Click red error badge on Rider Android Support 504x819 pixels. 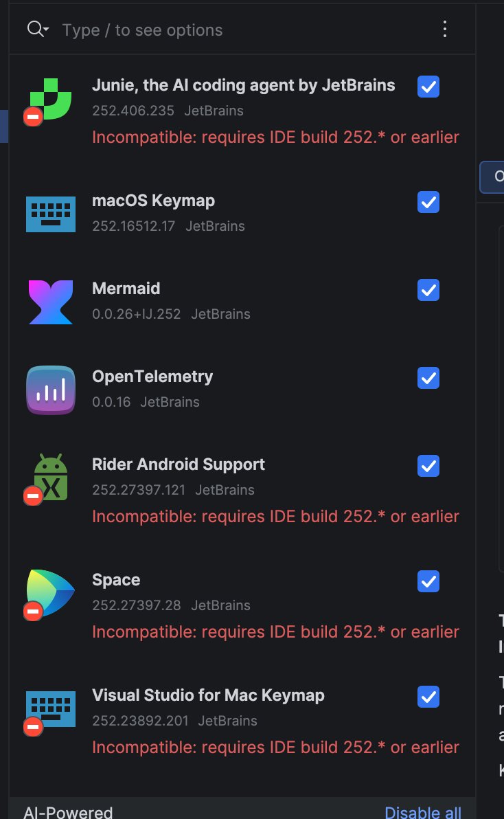point(33,495)
